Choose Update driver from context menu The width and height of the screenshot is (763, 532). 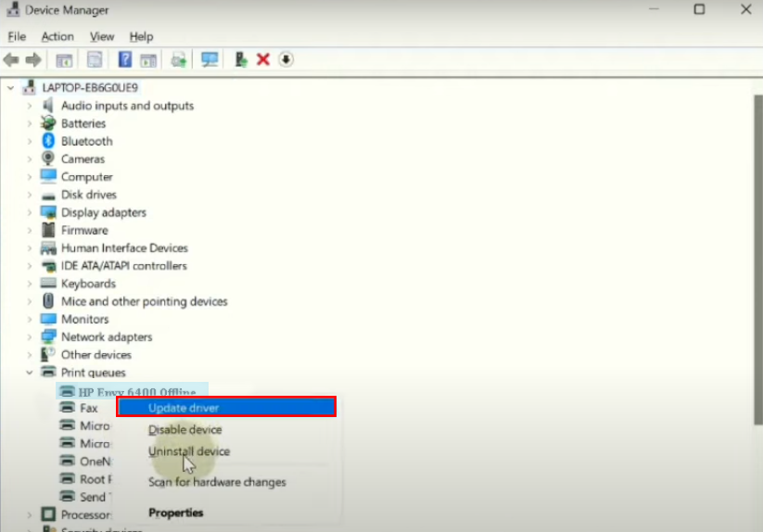pyautogui.click(x=226, y=407)
